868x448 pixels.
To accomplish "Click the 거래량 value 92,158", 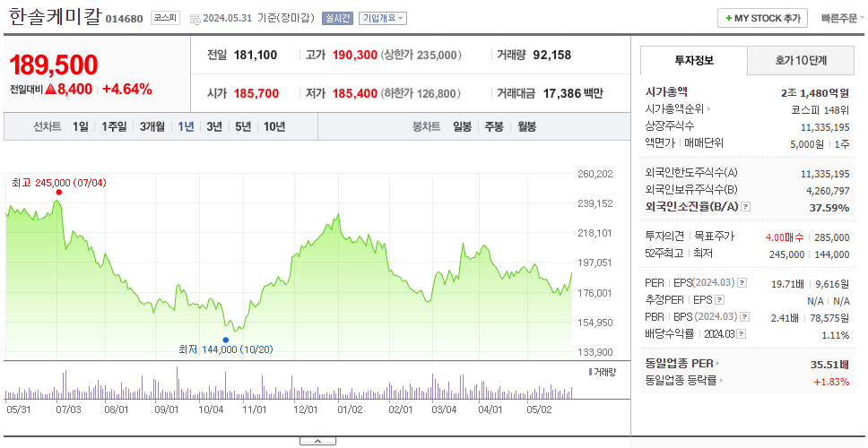I will (551, 55).
